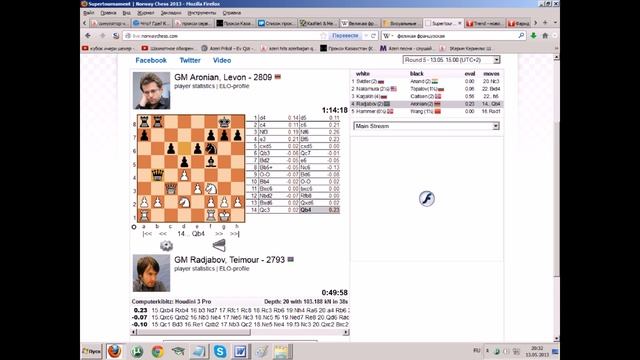Open Radjabov's player statistics link
Image resolution: width=640 pixels, height=360 pixels.
tap(194, 269)
